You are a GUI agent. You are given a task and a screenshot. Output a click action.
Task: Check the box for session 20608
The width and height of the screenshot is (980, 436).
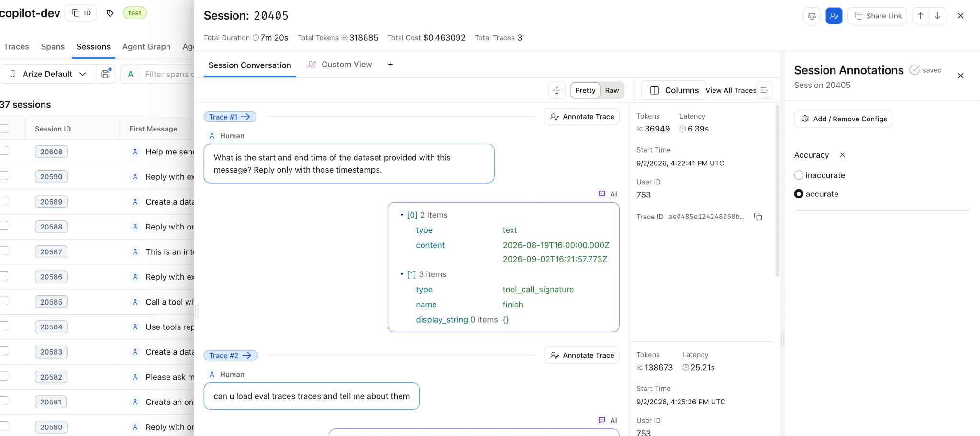click(3, 151)
